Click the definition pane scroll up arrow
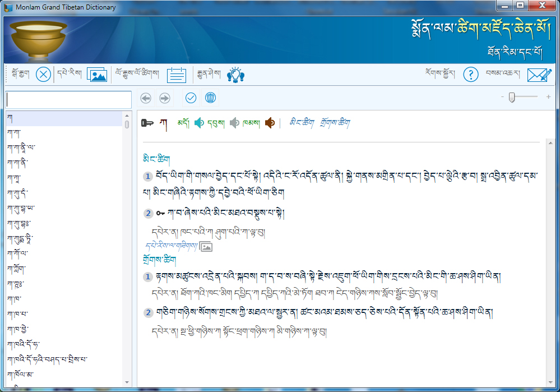This screenshot has height=392, width=560. pyautogui.click(x=550, y=143)
